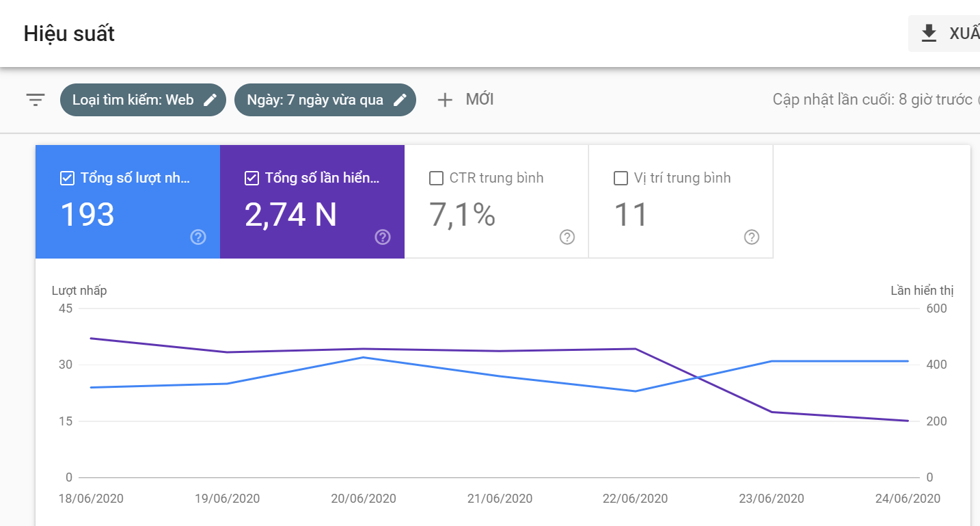Click the 22/06/2020 date label
Image resolution: width=980 pixels, height=526 pixels.
[x=636, y=499]
